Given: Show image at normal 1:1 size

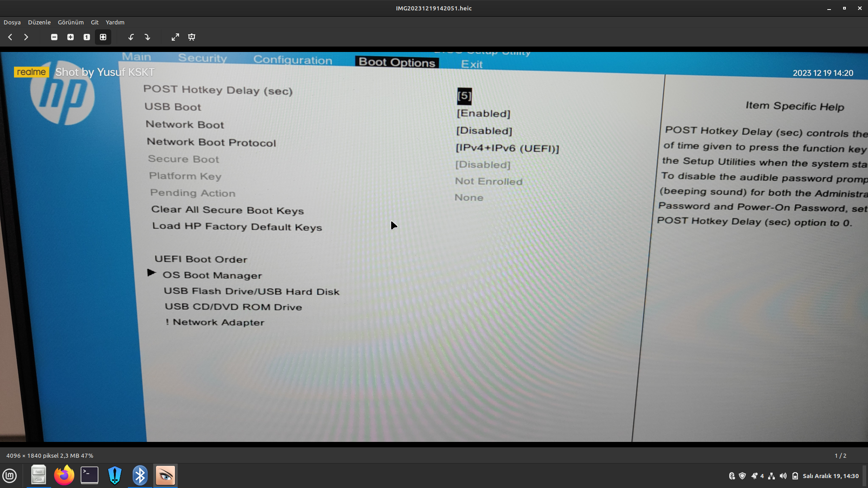Looking at the screenshot, I should (x=87, y=37).
